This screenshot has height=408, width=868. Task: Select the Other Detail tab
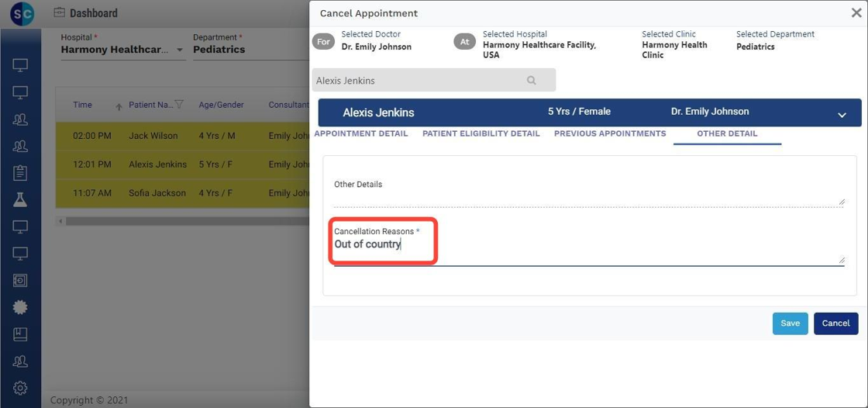click(x=728, y=133)
